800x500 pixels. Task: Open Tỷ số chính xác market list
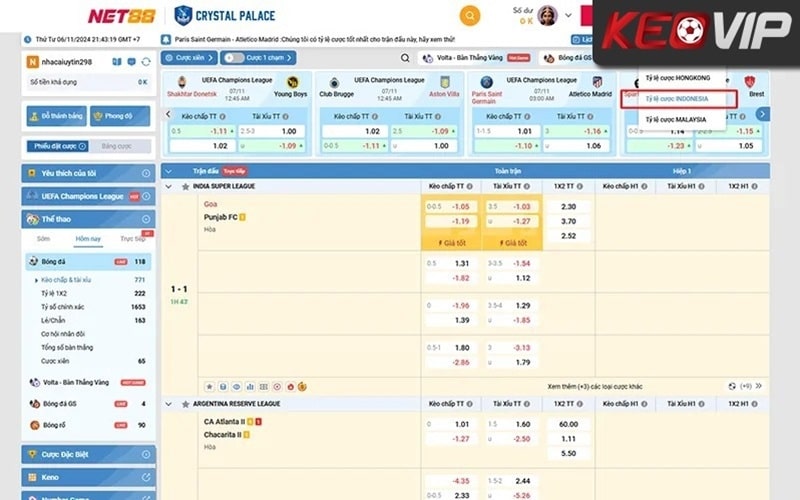[x=63, y=307]
